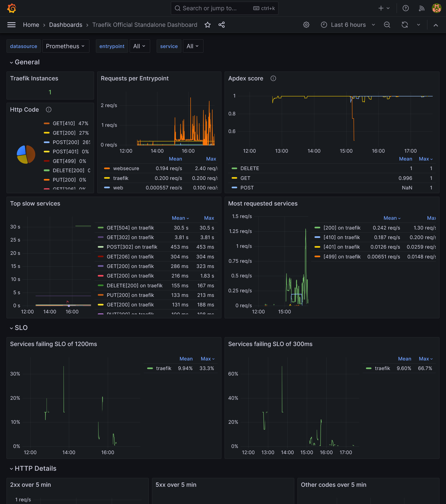Toggle GET series in Apdex legend
Screen dimensions: 446x504
245,178
